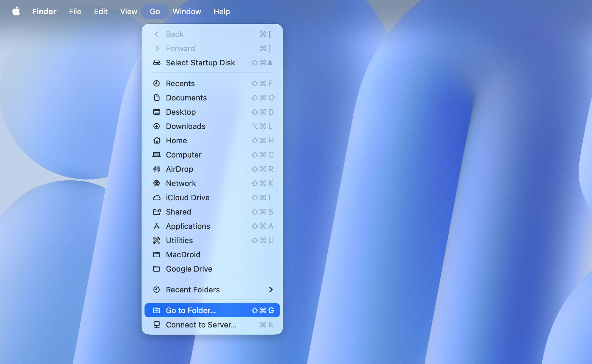Open the Downloads folder
This screenshot has width=592, height=364.
186,126
